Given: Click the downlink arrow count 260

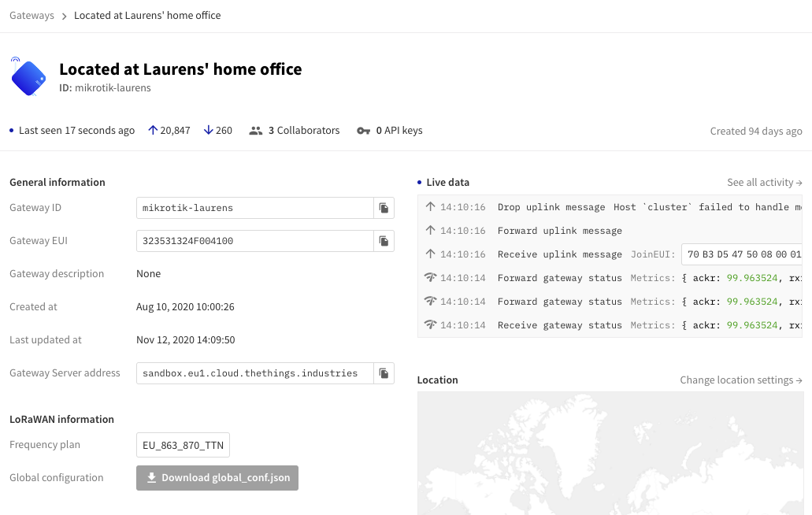Looking at the screenshot, I should 217,131.
